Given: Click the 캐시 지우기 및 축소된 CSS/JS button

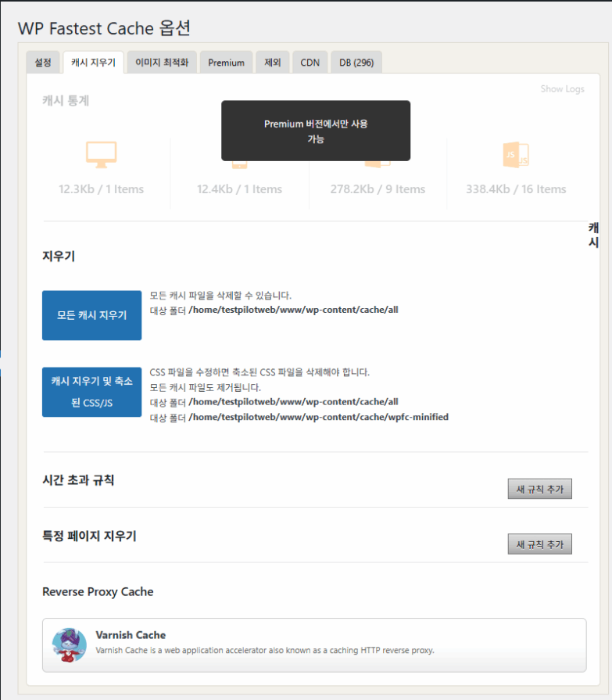Looking at the screenshot, I should click(x=92, y=392).
